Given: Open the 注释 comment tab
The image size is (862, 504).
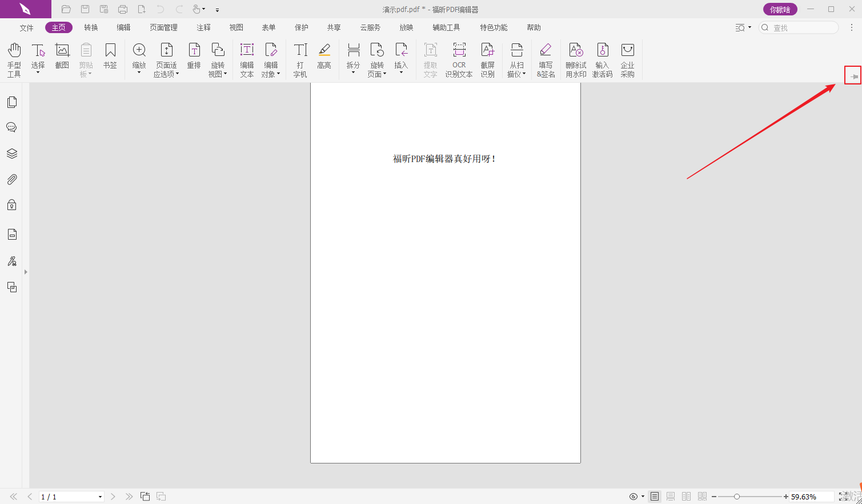Looking at the screenshot, I should [x=203, y=27].
